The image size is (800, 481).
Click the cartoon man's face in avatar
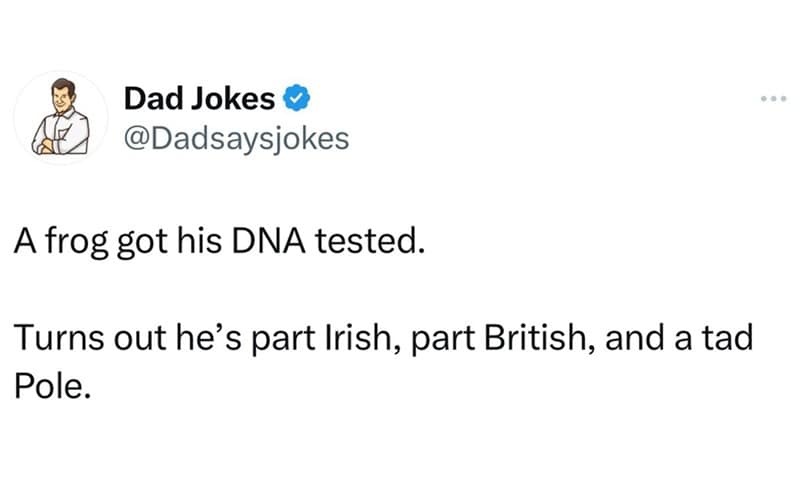[62, 97]
